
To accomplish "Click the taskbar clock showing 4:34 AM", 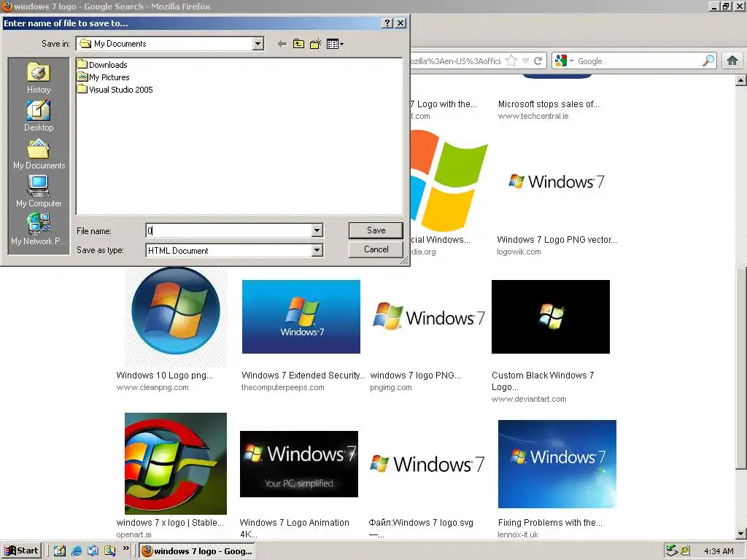I will pos(719,551).
